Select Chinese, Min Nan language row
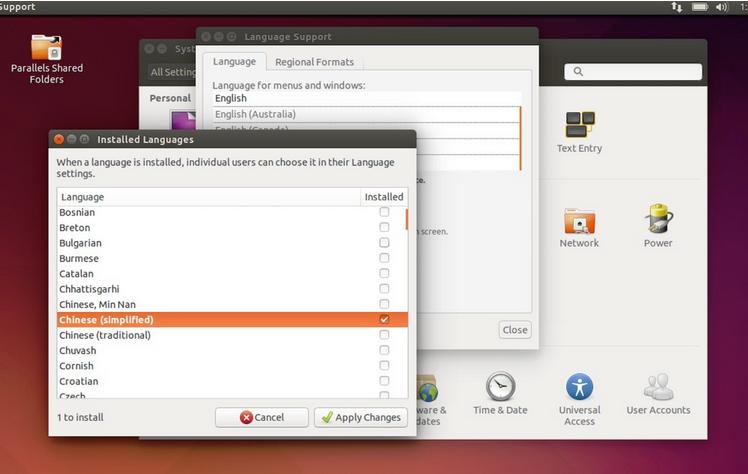This screenshot has height=474, width=748. 232,304
